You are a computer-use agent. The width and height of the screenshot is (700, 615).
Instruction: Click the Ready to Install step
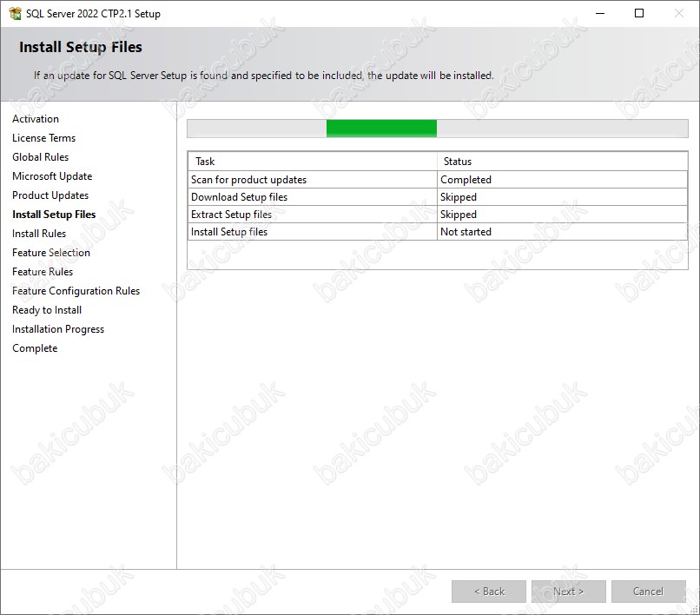tap(47, 310)
